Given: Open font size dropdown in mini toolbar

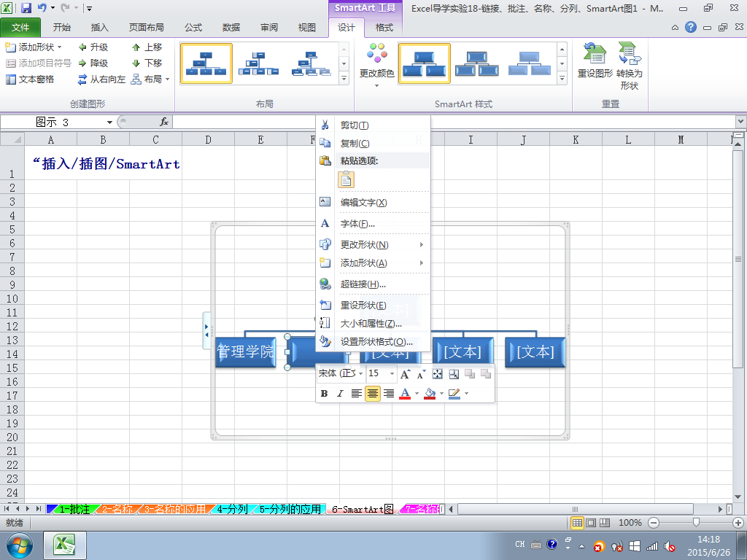Looking at the screenshot, I should coord(392,374).
